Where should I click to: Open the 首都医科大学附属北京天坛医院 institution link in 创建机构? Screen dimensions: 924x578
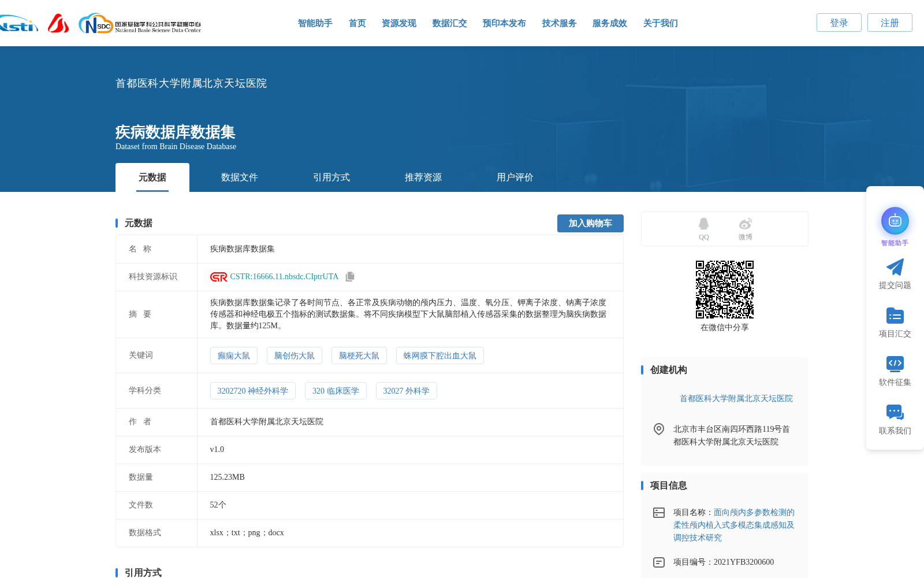click(736, 399)
